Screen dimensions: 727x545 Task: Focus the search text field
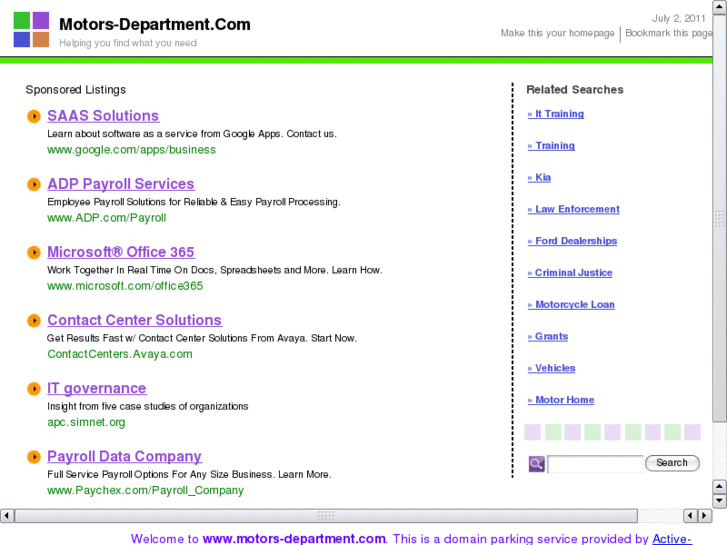click(x=595, y=463)
